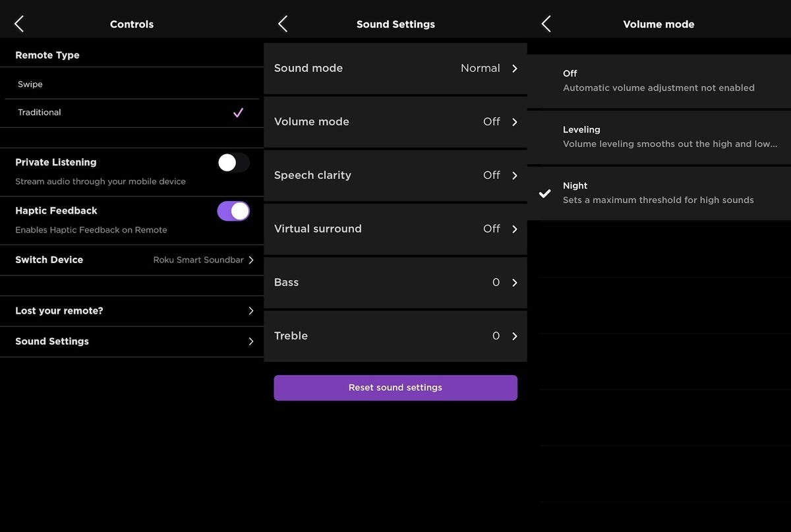Open the Virtual surround setting
Viewport: 791px width, 532px height.
coord(395,229)
